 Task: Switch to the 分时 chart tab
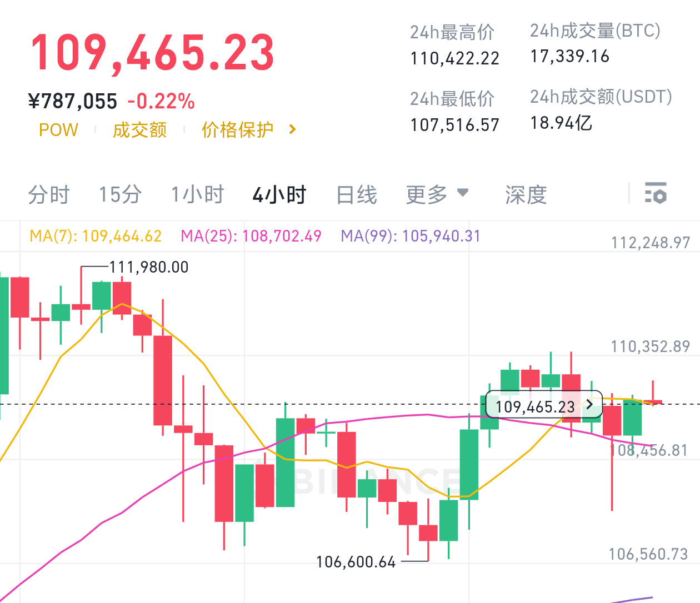pos(49,195)
